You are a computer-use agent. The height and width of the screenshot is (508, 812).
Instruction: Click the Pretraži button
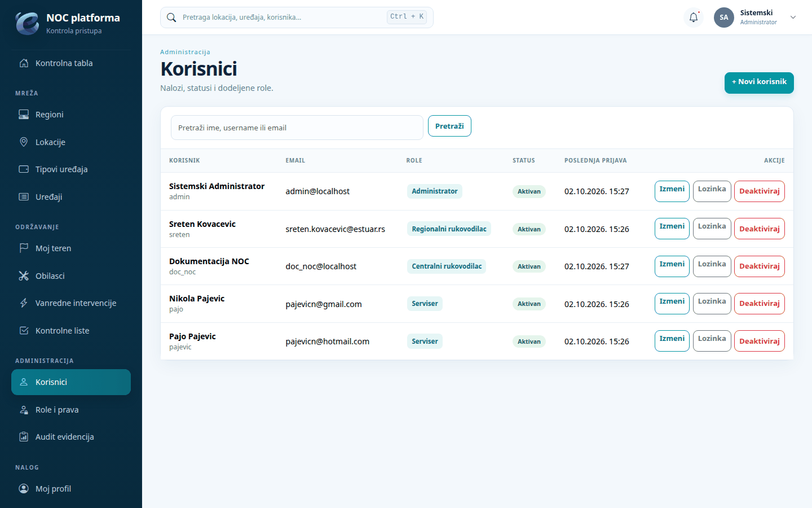coord(449,126)
